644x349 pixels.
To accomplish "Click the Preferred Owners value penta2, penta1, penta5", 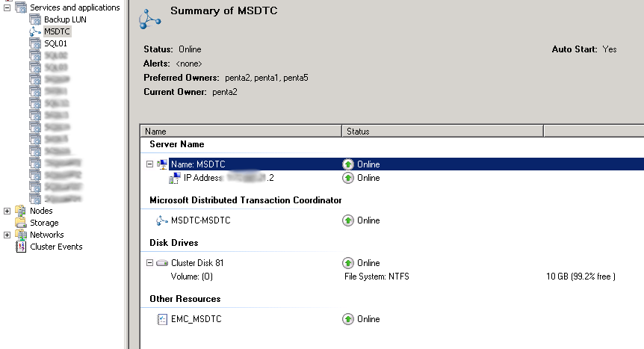I will pyautogui.click(x=267, y=78).
